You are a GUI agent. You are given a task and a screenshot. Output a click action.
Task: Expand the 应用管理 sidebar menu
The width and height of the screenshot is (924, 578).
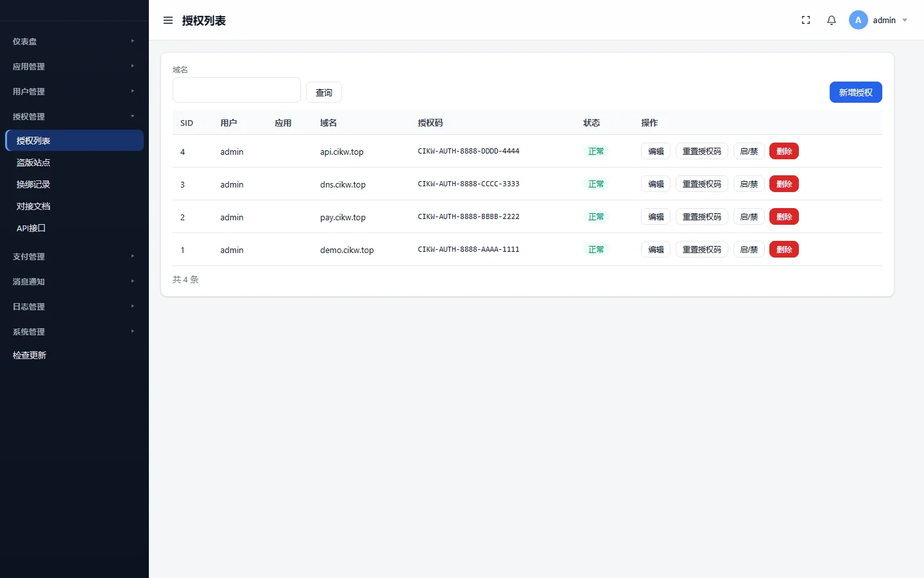pyautogui.click(x=74, y=66)
